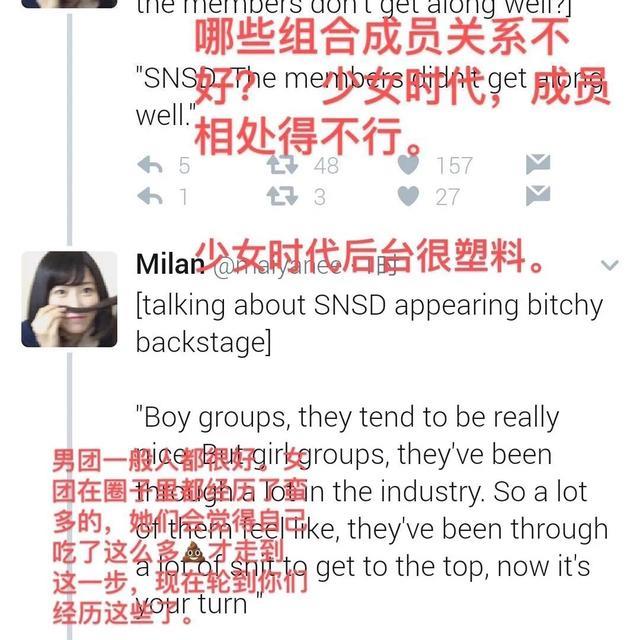Open the envelope message icon beside 27
Screen dimensions: 640x640
pos(538,195)
